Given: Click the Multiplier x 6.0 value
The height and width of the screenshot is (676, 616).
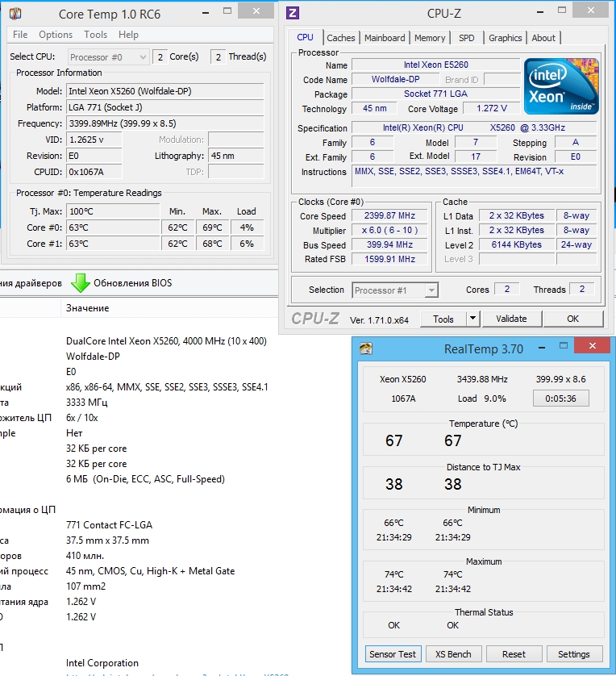Looking at the screenshot, I should [x=389, y=230].
